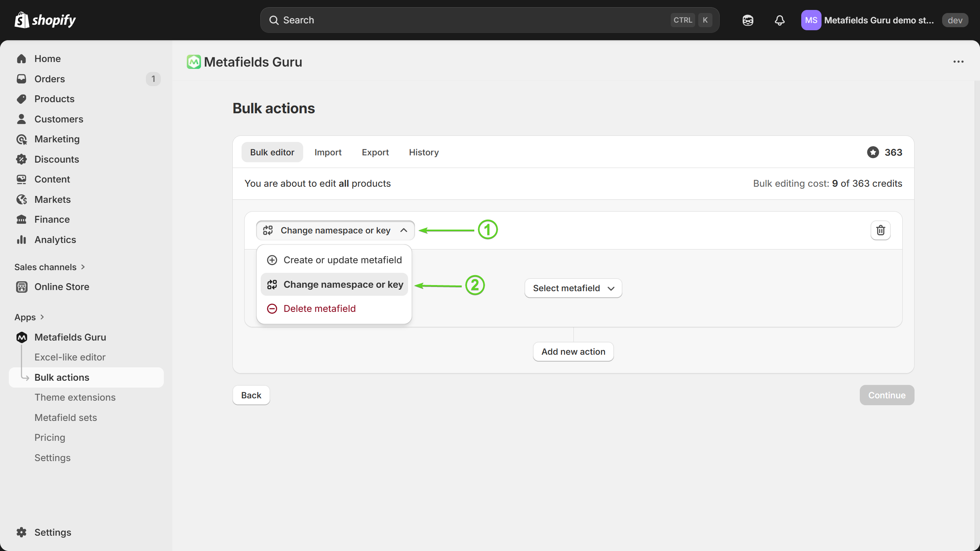Click the Sidekick assistant icon in top bar
This screenshot has height=551, width=980.
[x=748, y=20]
